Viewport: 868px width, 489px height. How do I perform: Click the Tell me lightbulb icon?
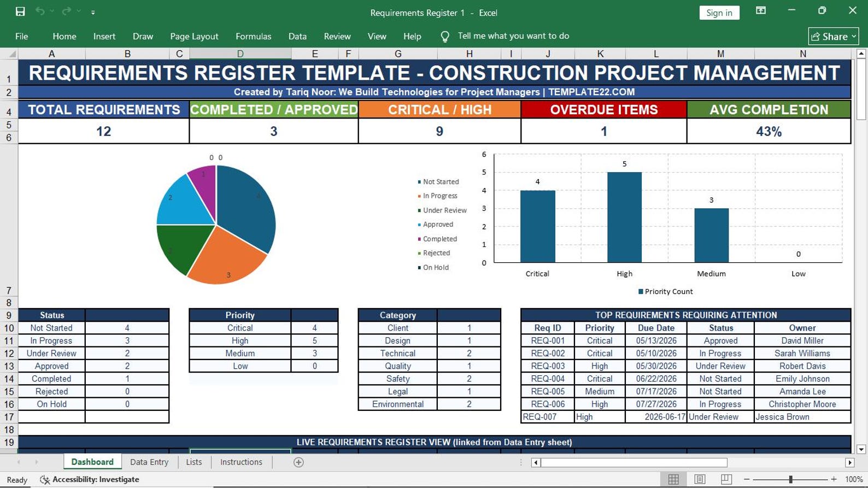tap(445, 37)
